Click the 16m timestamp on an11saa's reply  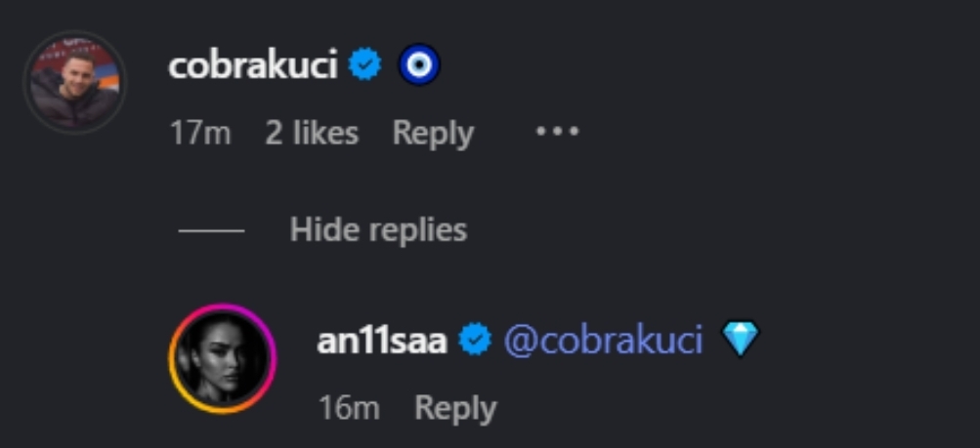[349, 408]
